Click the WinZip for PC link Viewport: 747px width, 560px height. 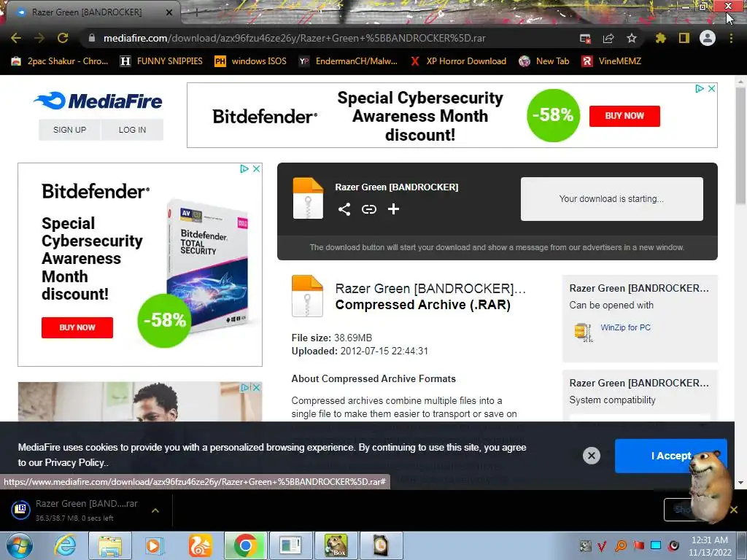(x=625, y=327)
